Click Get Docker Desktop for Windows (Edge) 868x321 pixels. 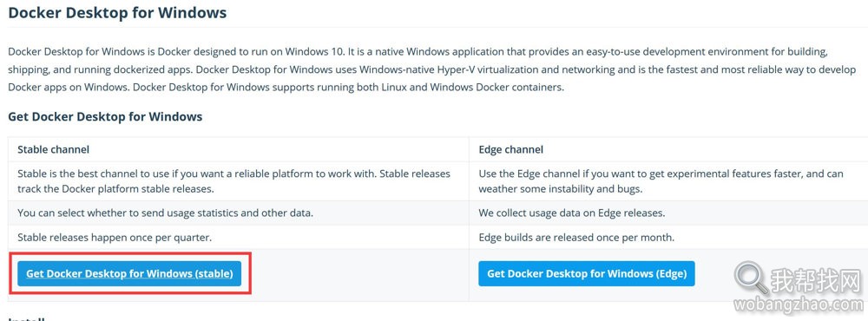pos(586,273)
